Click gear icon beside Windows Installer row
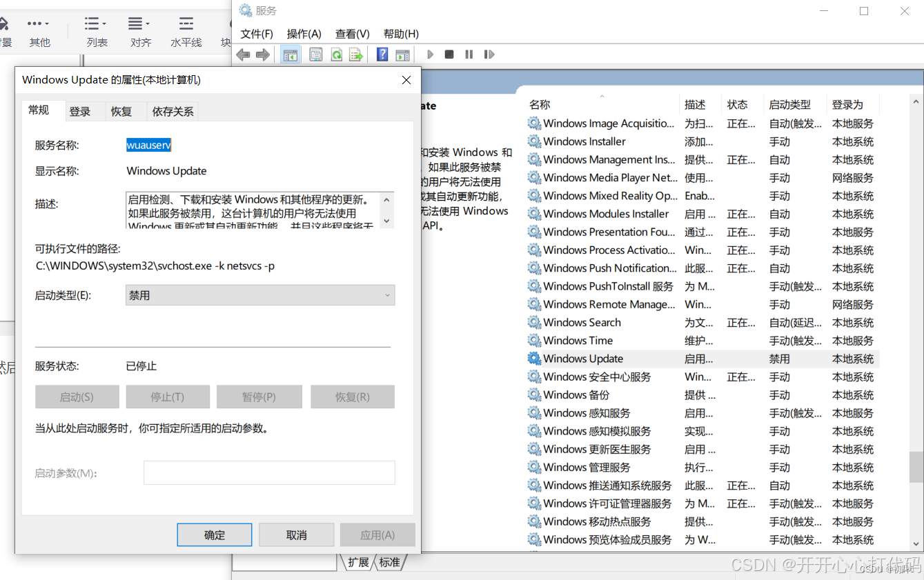This screenshot has width=924, height=580. [x=534, y=141]
